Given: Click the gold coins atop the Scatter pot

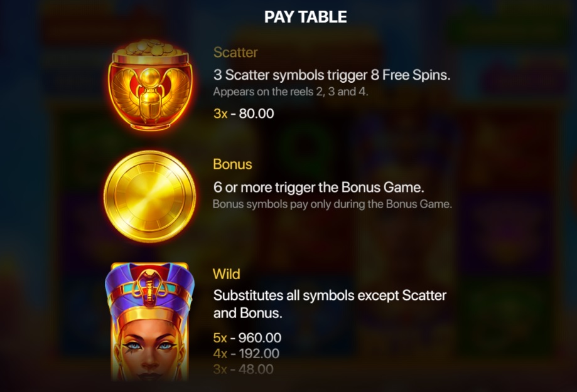Looking at the screenshot, I should [150, 48].
